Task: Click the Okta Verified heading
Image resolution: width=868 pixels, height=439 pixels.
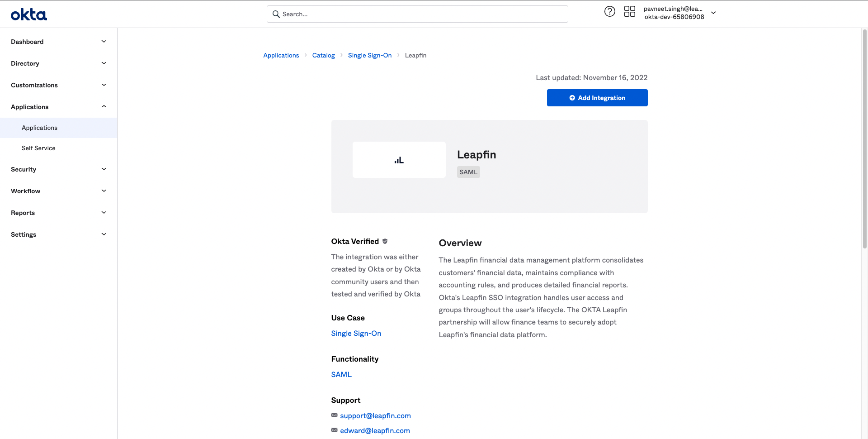Action: pos(355,241)
